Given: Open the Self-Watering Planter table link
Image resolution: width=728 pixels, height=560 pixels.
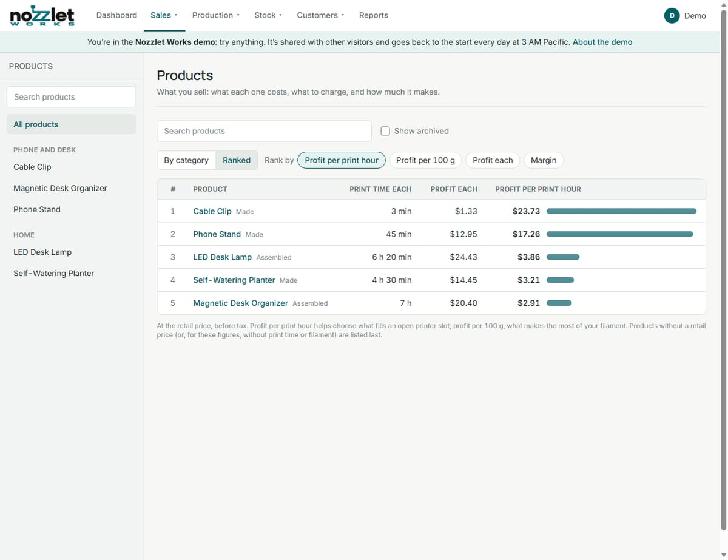Looking at the screenshot, I should (x=234, y=280).
